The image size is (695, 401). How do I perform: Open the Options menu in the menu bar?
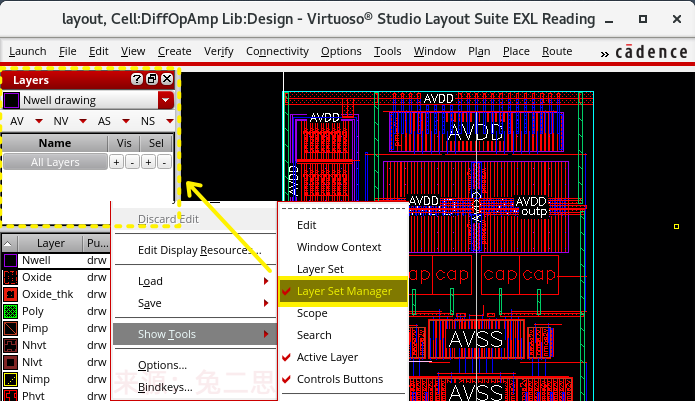(341, 51)
